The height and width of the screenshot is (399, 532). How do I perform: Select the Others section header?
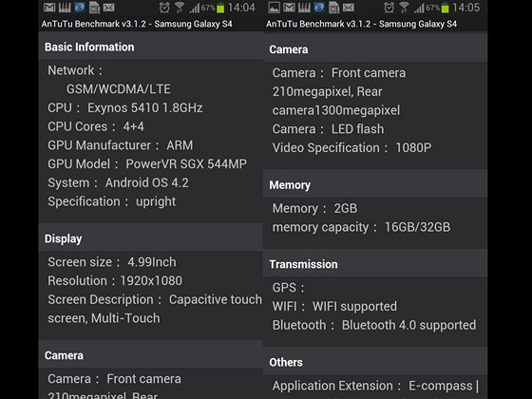pyautogui.click(x=375, y=362)
